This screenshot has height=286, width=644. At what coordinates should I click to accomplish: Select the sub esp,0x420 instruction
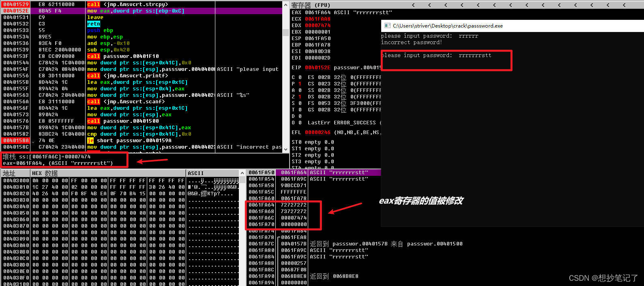coord(142,50)
